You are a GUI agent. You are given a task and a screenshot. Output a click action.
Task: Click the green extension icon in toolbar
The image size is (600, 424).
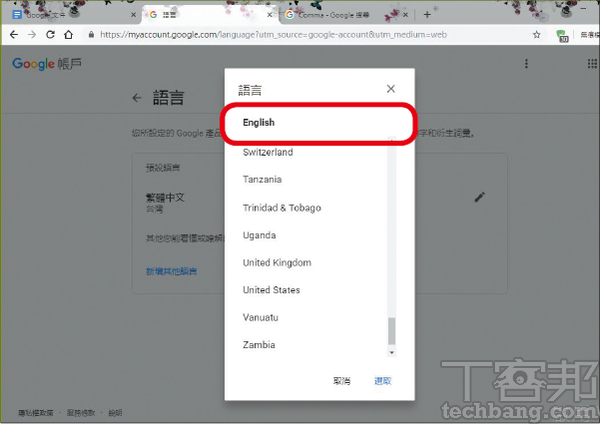(562, 36)
